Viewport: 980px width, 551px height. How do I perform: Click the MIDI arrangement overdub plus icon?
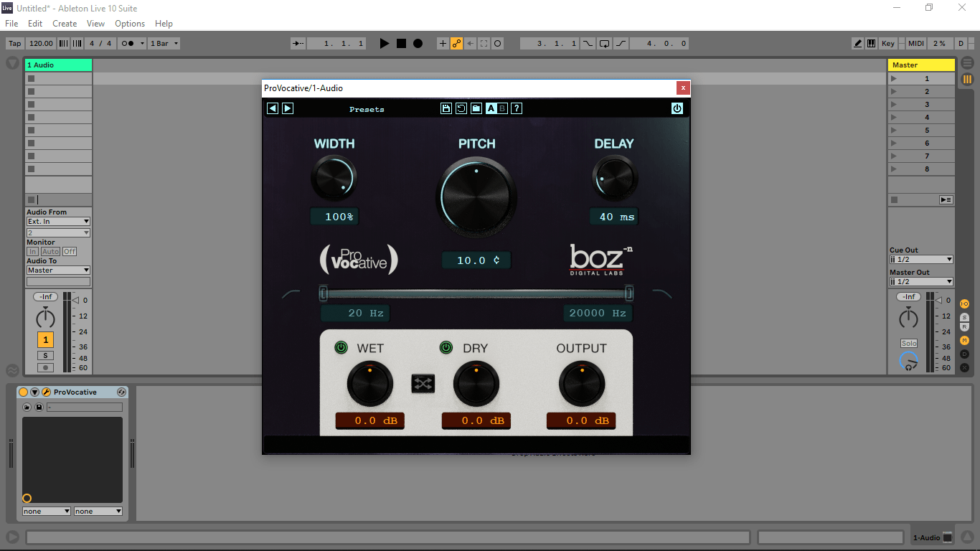pyautogui.click(x=442, y=43)
